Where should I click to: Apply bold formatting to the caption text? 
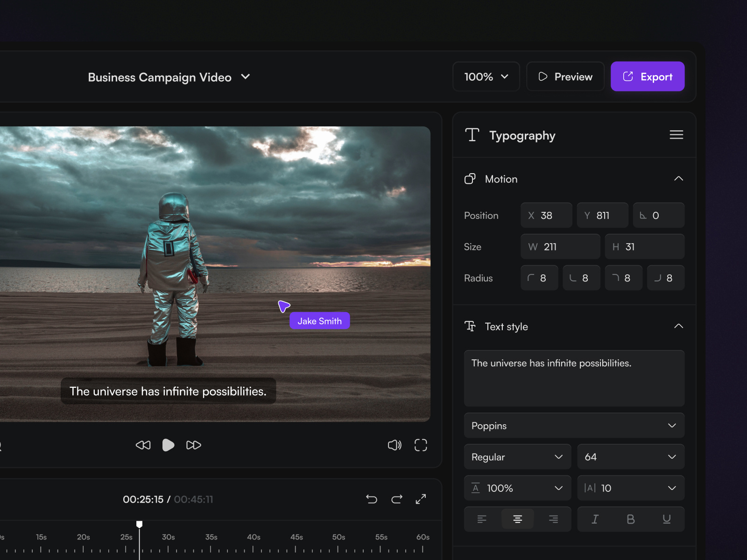(x=631, y=519)
